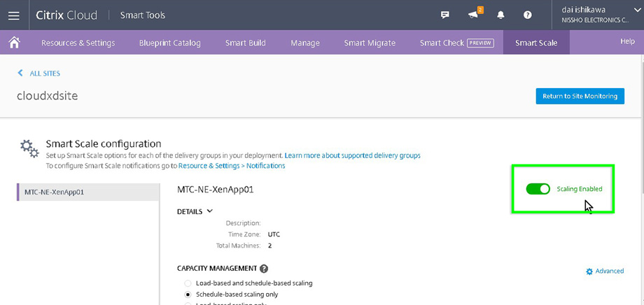Click the Help link in purple bar
644x305 pixels.
pyautogui.click(x=627, y=41)
